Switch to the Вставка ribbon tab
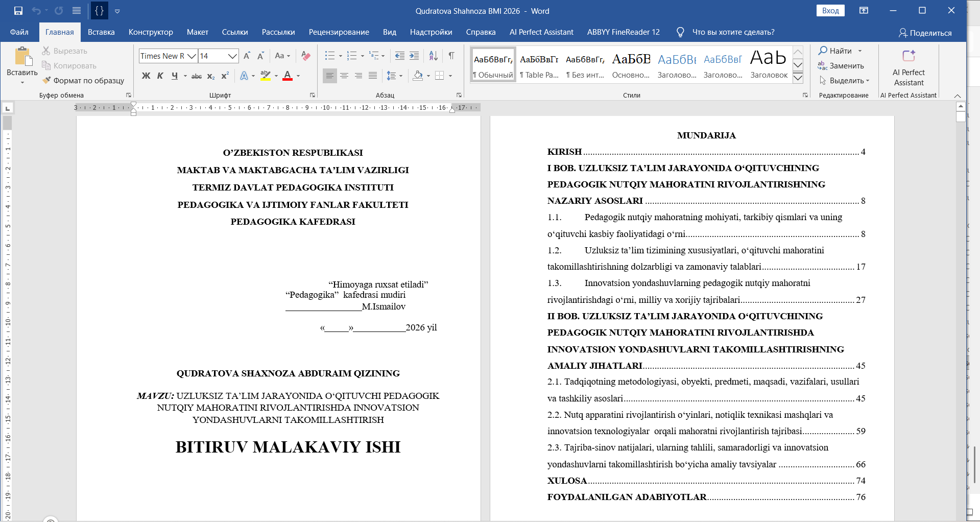980x522 pixels. pos(101,32)
